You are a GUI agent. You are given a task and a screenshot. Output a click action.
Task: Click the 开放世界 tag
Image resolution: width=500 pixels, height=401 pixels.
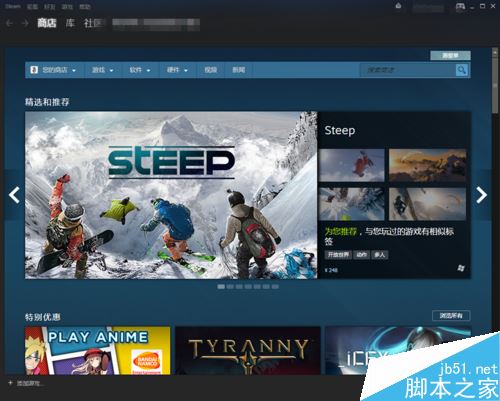338,255
